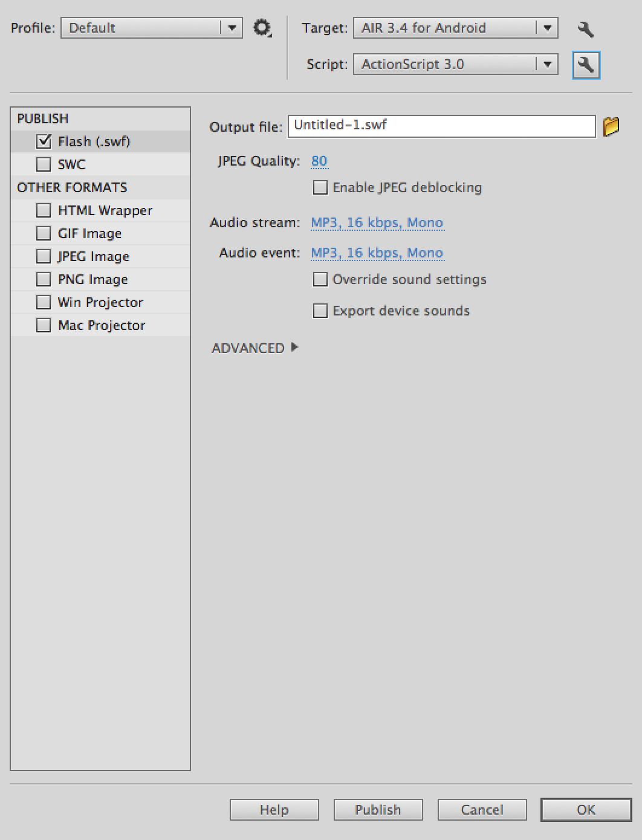Open Audio event MP3 settings link
This screenshot has width=642, height=840.
(x=377, y=253)
